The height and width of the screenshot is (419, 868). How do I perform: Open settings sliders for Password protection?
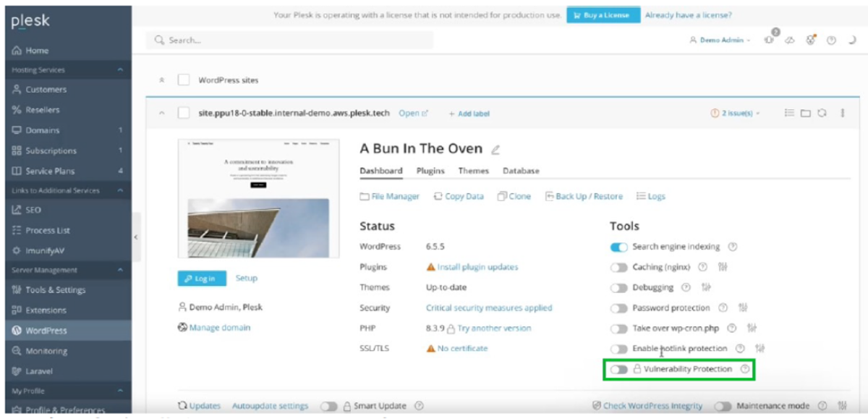(742, 308)
